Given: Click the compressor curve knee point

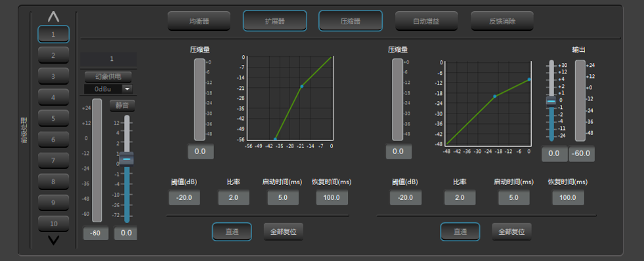Looking at the screenshot, I should tap(495, 96).
